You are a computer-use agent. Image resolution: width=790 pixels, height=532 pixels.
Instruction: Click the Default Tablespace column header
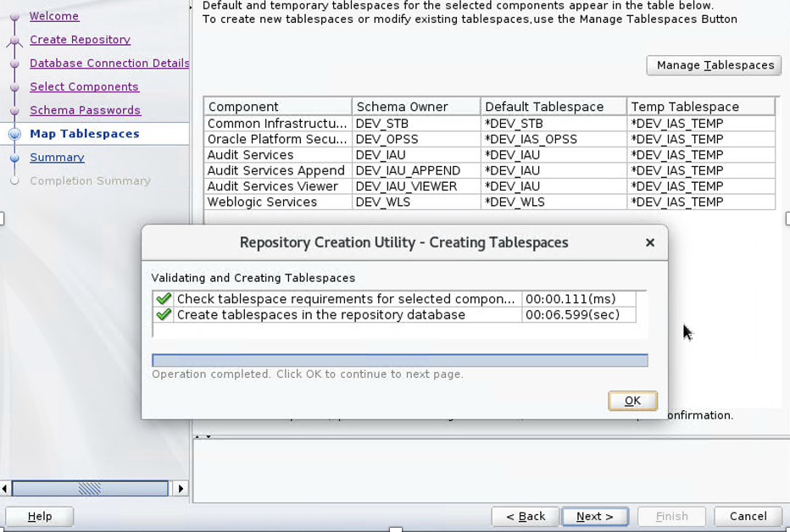click(554, 107)
